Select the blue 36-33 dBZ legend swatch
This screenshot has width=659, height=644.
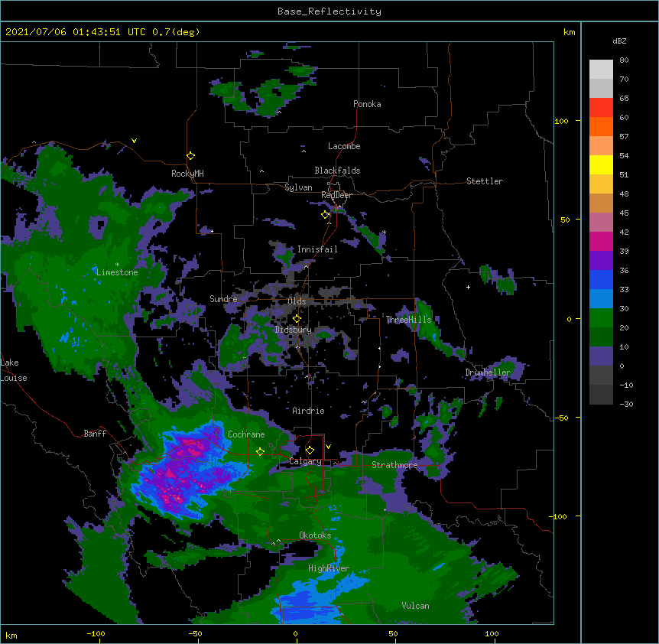pos(601,279)
